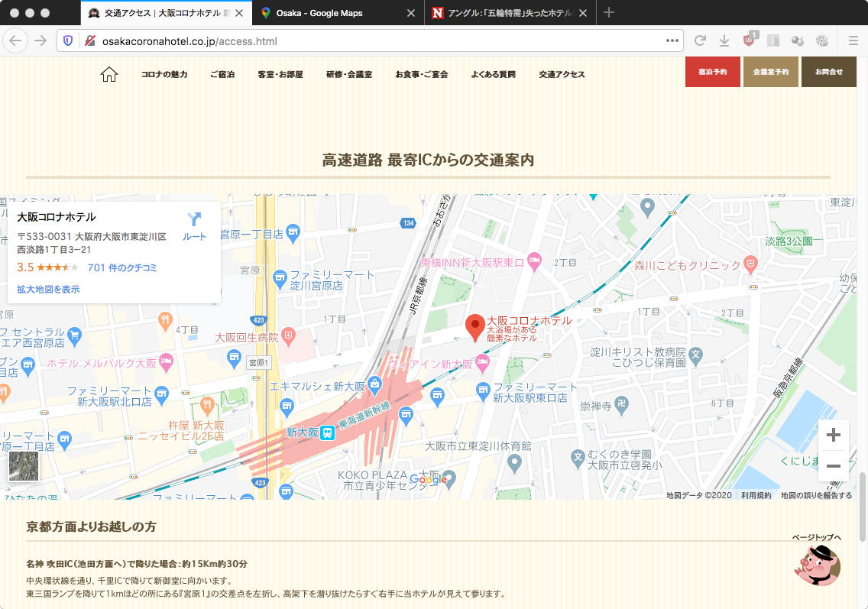This screenshot has height=609, width=868.
Task: Click the 新大阪 station train icon
Action: (x=328, y=432)
